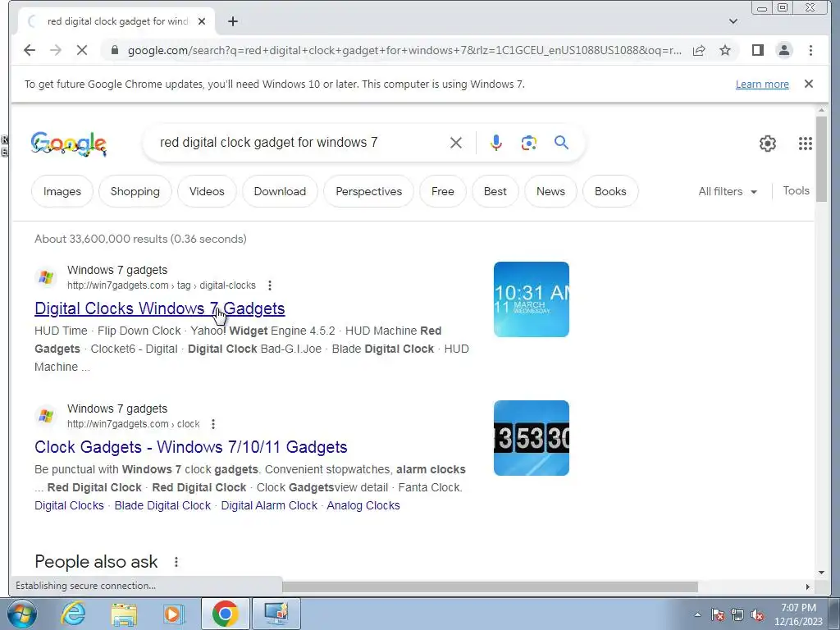Submit search with magnifier icon

[561, 143]
